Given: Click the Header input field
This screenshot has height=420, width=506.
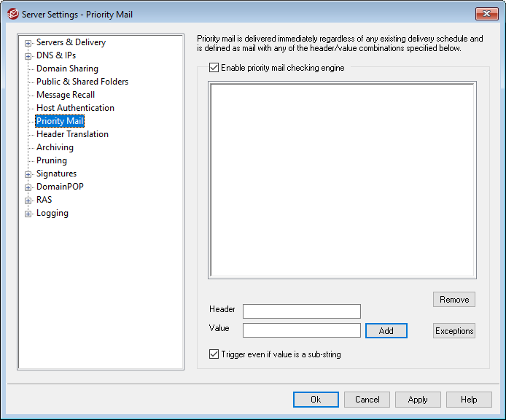Looking at the screenshot, I should click(301, 311).
